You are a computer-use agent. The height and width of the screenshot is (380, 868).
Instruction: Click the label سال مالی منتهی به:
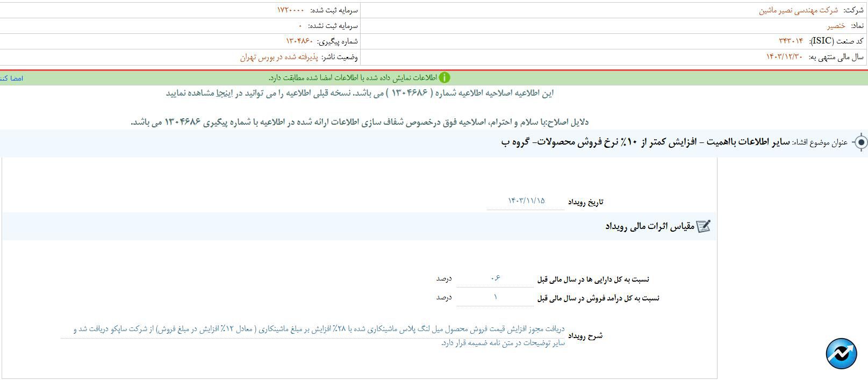pyautogui.click(x=836, y=57)
